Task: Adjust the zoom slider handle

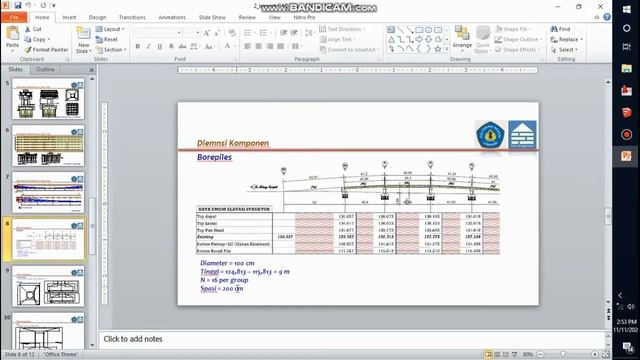Action: tap(563, 354)
